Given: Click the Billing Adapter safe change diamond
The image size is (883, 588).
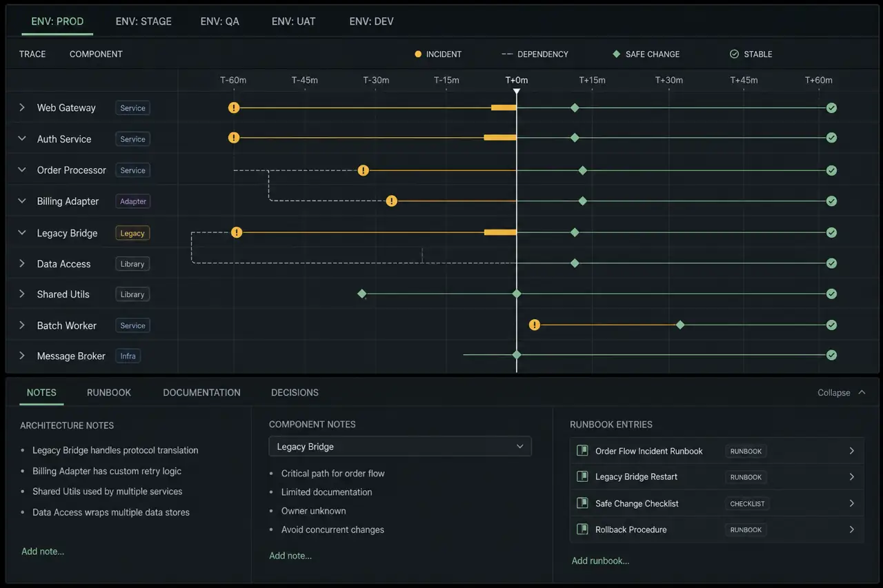Looking at the screenshot, I should pos(583,201).
